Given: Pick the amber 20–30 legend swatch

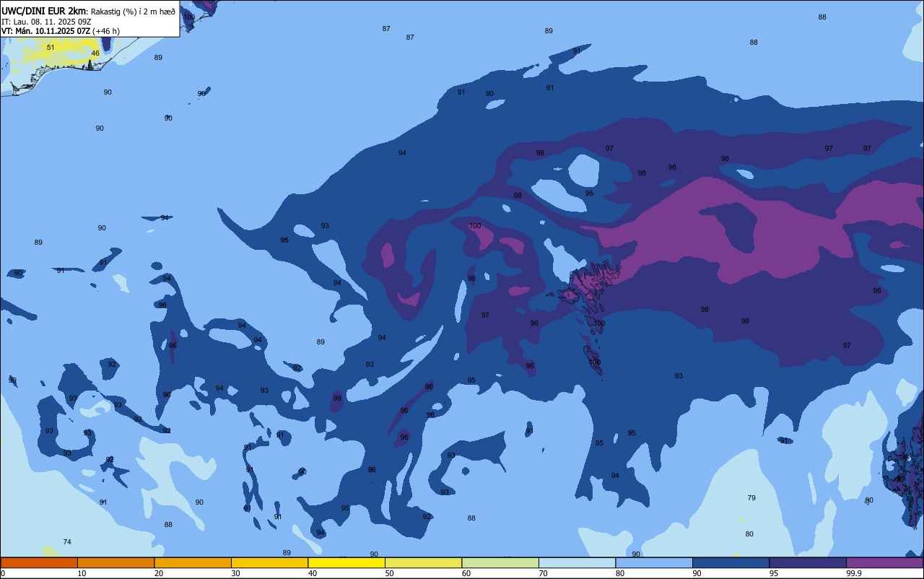Looking at the screenshot, I should pyautogui.click(x=193, y=562).
